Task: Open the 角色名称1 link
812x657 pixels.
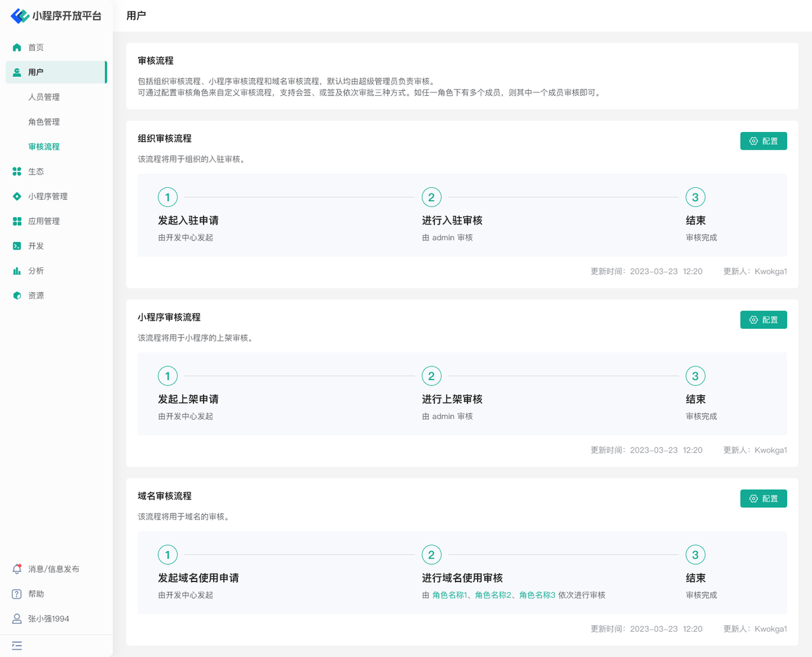Action: pyautogui.click(x=449, y=595)
